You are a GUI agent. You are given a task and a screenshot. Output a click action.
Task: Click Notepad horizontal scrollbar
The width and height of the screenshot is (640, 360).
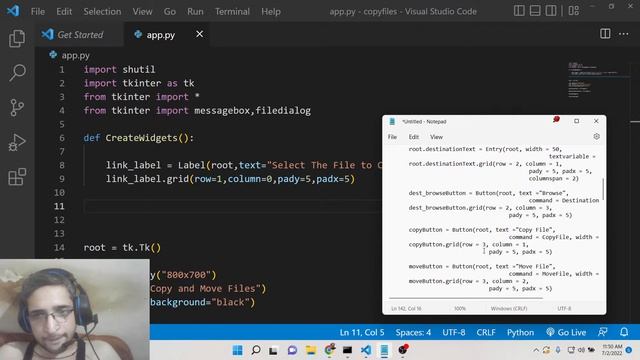coord(466,298)
